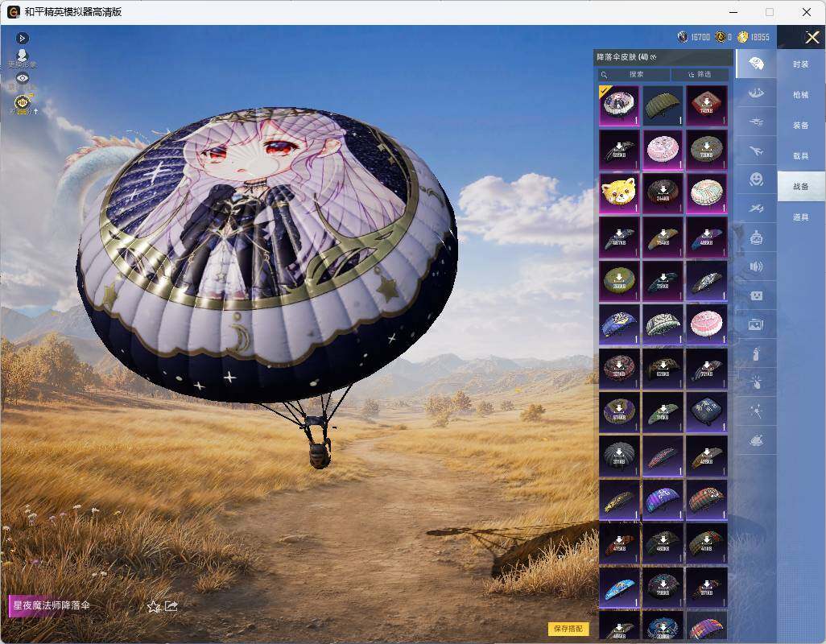Go to the 道具 tab
Viewport: 826px width, 644px height.
[x=801, y=217]
